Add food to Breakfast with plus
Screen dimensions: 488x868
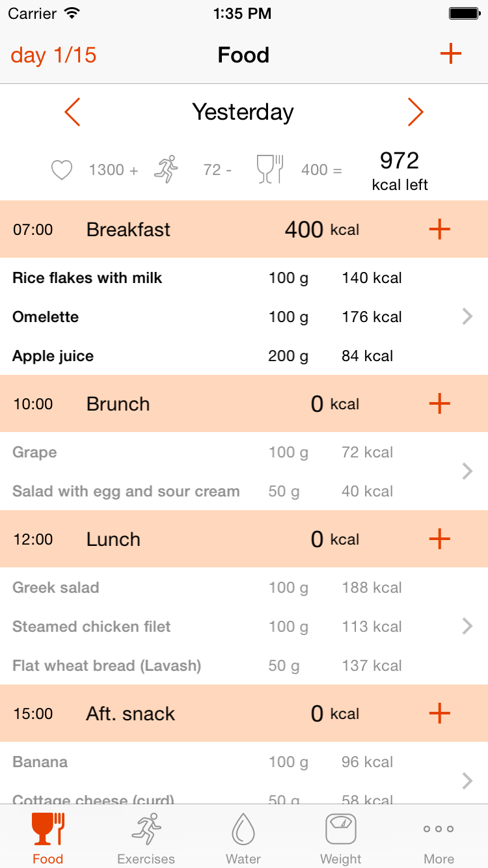(x=440, y=229)
